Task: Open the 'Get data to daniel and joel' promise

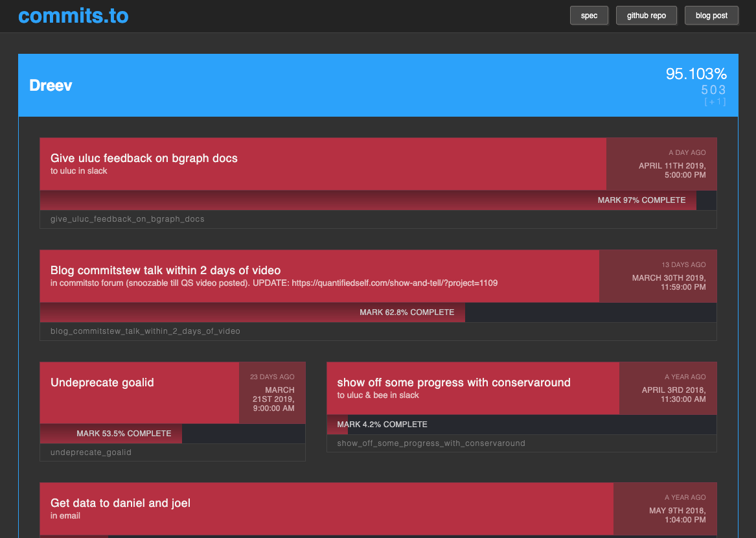Action: (x=122, y=502)
